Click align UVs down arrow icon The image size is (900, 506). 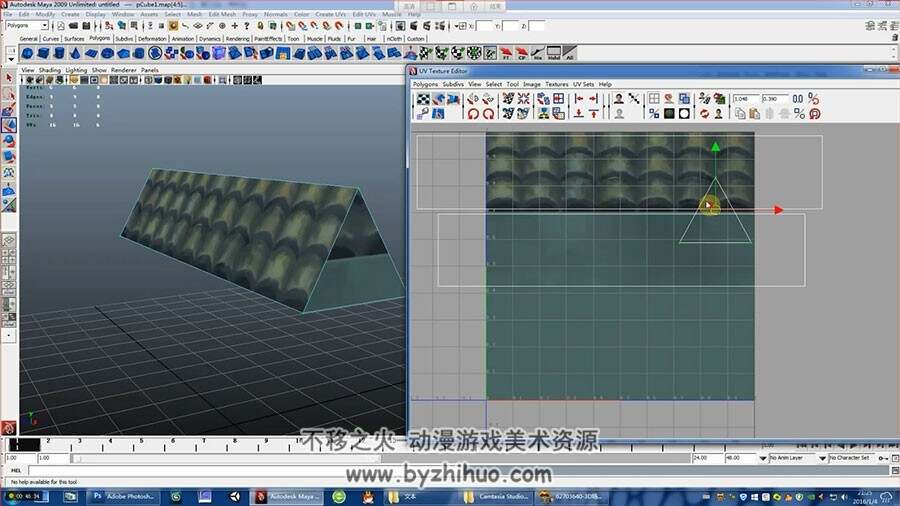579,114
